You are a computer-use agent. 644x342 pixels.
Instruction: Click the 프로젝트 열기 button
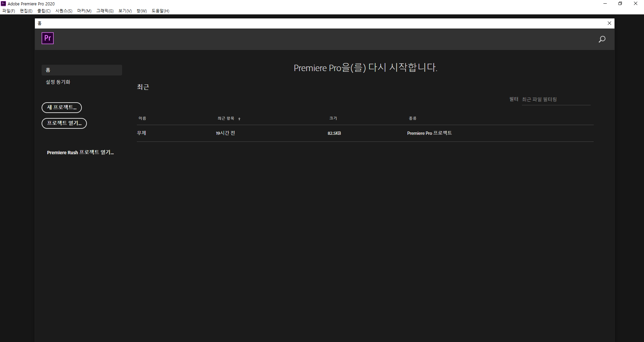[x=64, y=123]
